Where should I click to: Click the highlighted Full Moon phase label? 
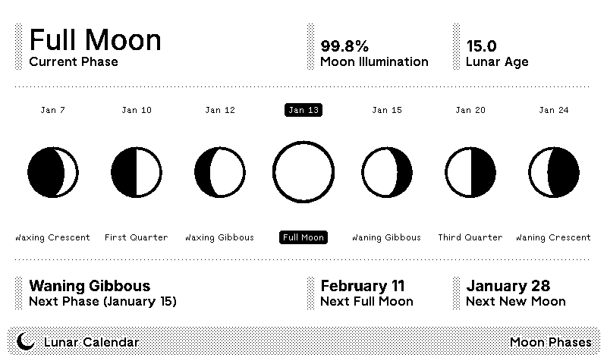click(x=303, y=237)
